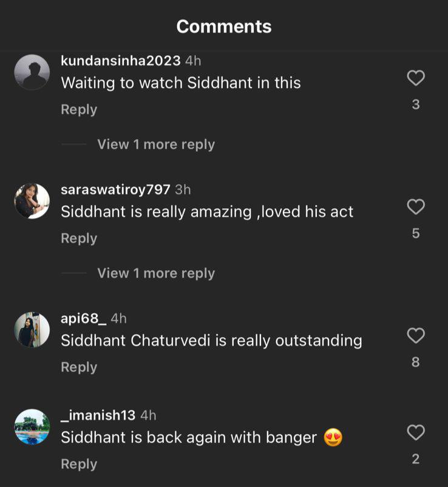The image size is (448, 487).
Task: Heart _imanish13's banger comment
Action: point(415,433)
